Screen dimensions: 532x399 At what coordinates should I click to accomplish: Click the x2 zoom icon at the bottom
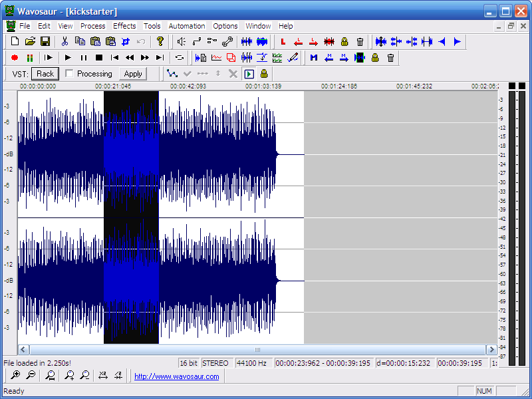[x=102, y=375]
